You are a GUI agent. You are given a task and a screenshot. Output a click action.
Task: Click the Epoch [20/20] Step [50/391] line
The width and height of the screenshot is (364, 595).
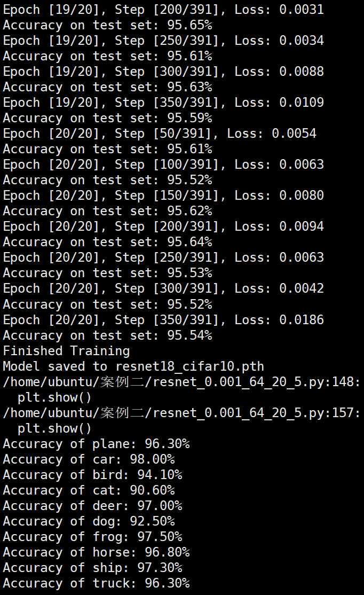click(x=160, y=134)
